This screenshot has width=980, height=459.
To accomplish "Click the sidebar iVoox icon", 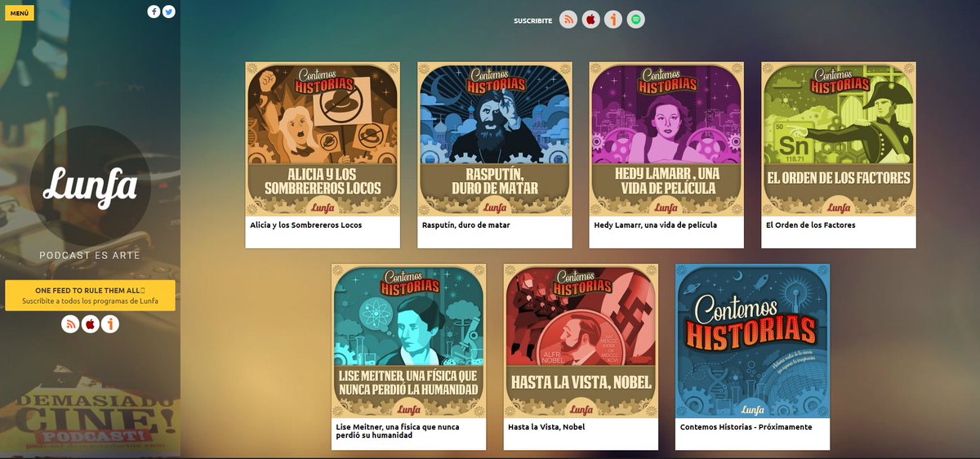I will [x=110, y=324].
